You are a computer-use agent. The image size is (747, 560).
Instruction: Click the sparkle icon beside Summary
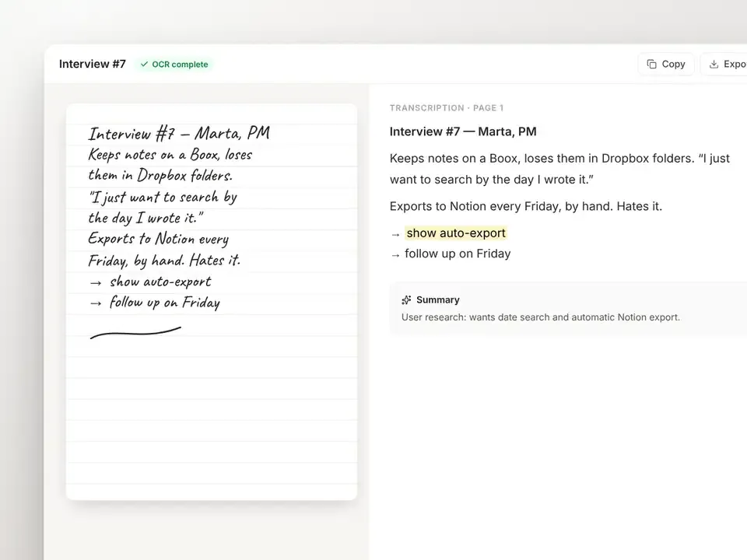coord(406,300)
